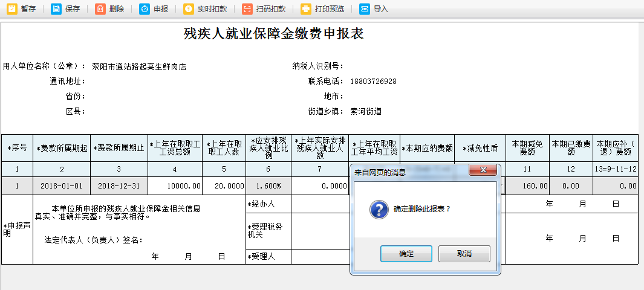Select the 2018-12-31 period end cell

point(119,186)
